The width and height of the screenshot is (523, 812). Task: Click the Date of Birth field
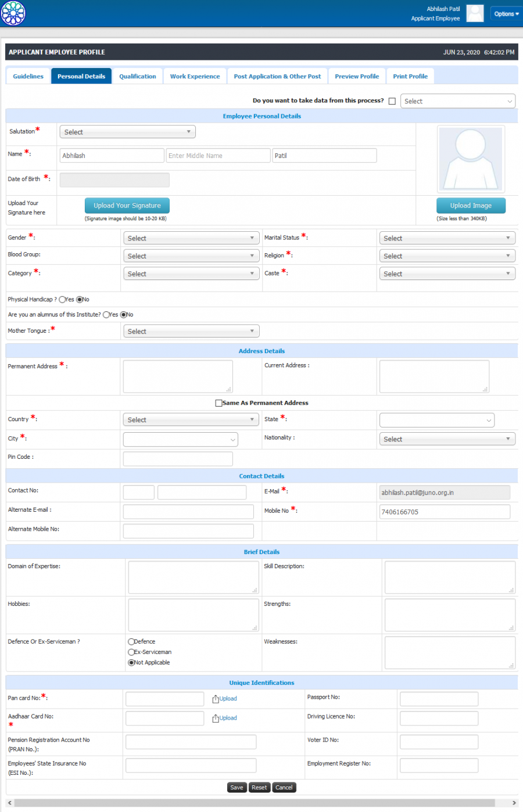[x=114, y=180]
